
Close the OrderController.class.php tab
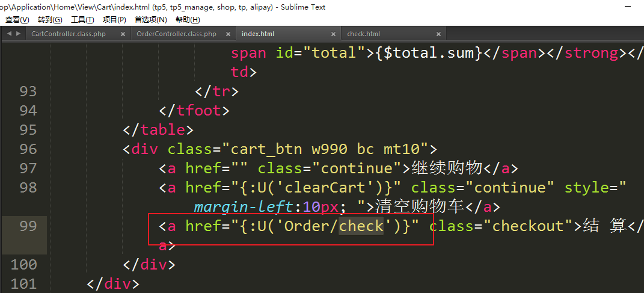[x=230, y=34]
